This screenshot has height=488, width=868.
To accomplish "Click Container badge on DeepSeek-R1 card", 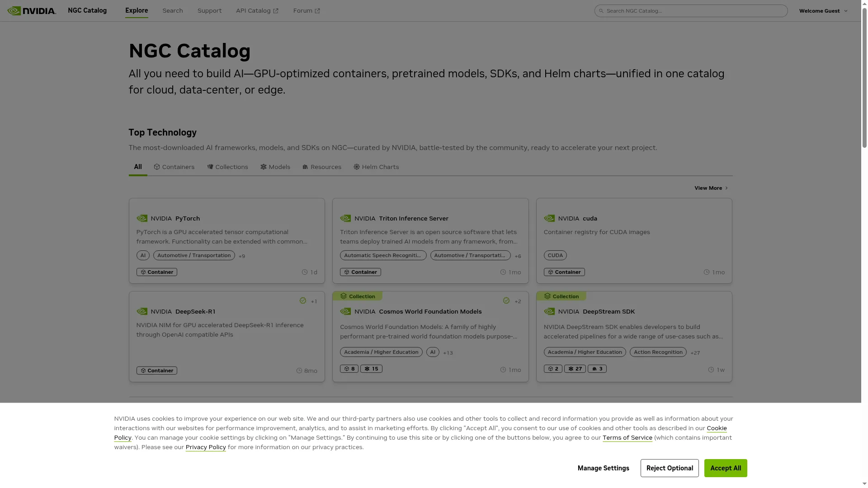I will click(157, 371).
